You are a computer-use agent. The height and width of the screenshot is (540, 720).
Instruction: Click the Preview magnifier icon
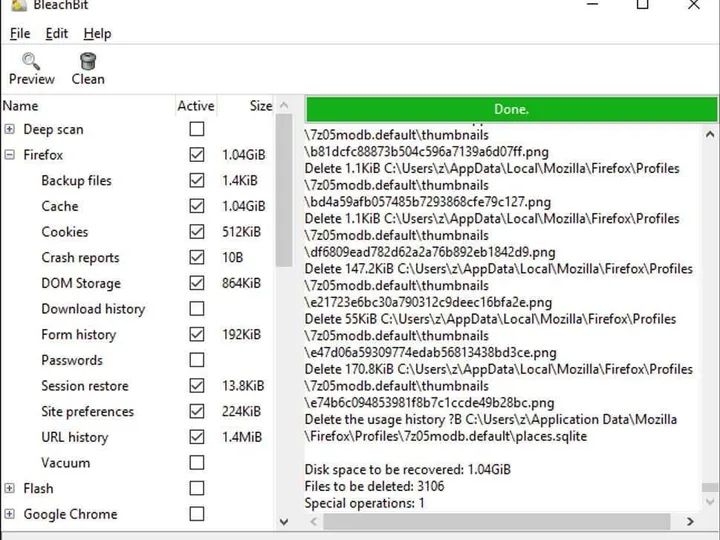31,61
